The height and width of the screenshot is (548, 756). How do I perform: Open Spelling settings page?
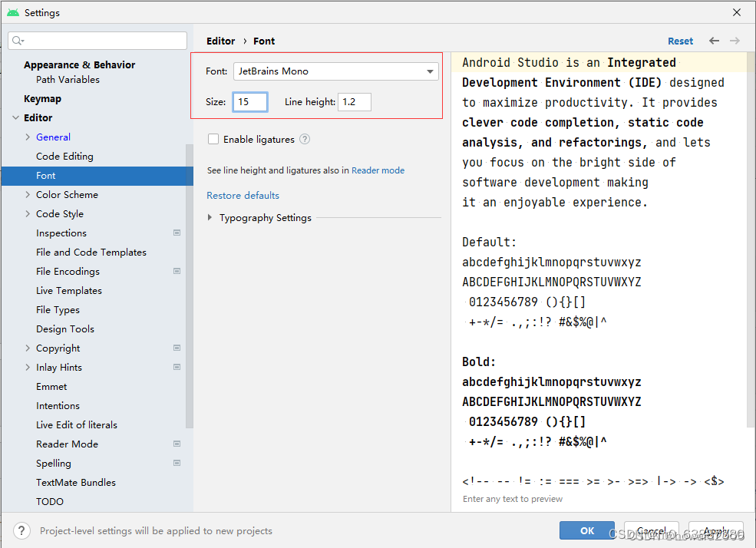(54, 463)
